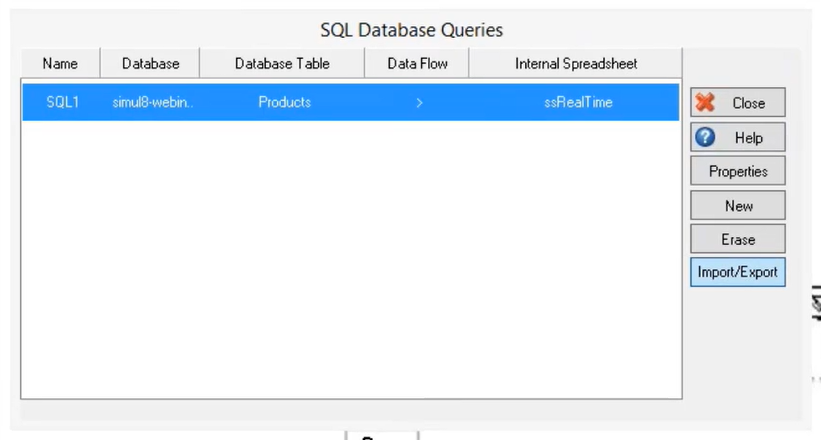The height and width of the screenshot is (440, 821).
Task: Click the blue question mark icon
Action: coord(705,137)
